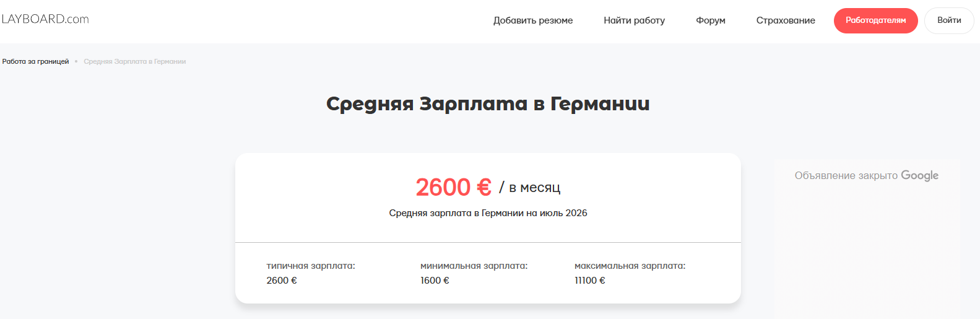Go to Найти работу in the top navigation
The width and height of the screenshot is (980, 319).
(634, 20)
